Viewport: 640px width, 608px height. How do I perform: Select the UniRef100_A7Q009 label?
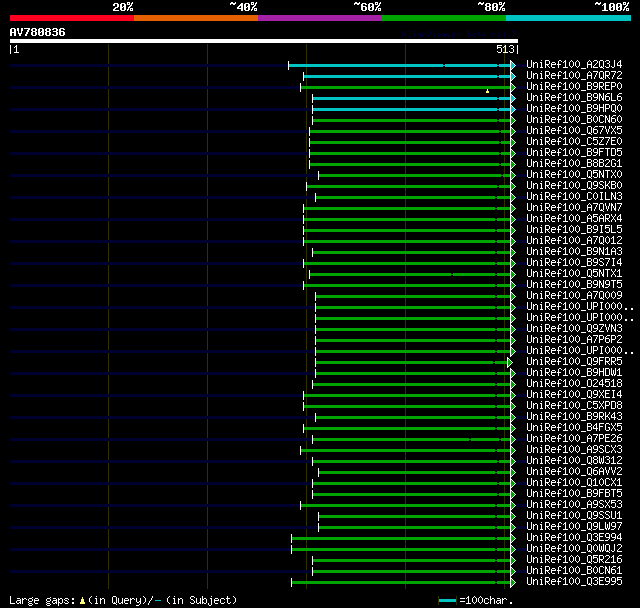pos(574,296)
